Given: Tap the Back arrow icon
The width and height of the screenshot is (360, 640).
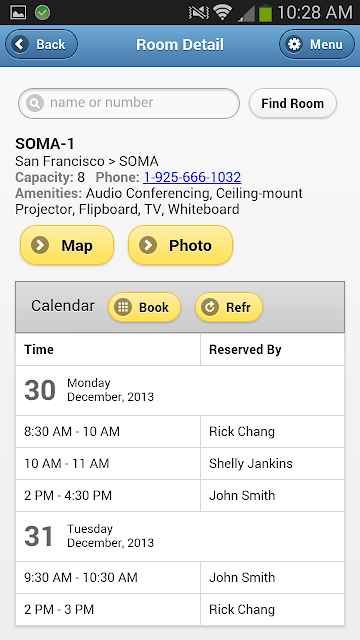Looking at the screenshot, I should pos(20,44).
